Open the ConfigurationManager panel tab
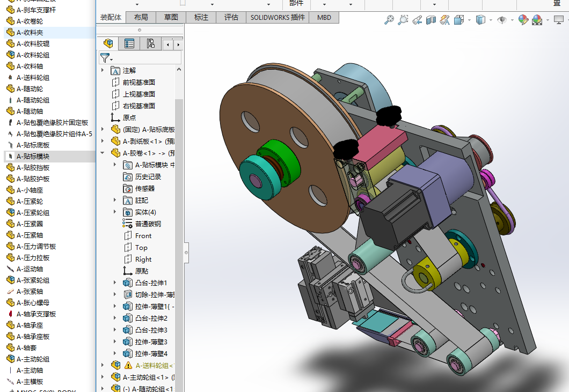Viewport: 569px width, 392px height. (150, 43)
